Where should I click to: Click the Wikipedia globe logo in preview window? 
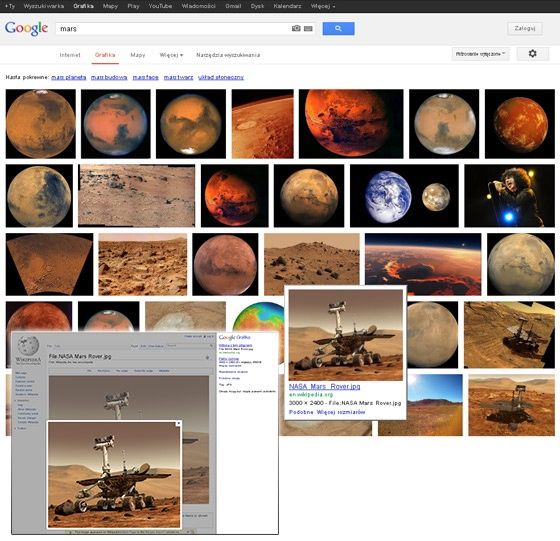[x=28, y=345]
